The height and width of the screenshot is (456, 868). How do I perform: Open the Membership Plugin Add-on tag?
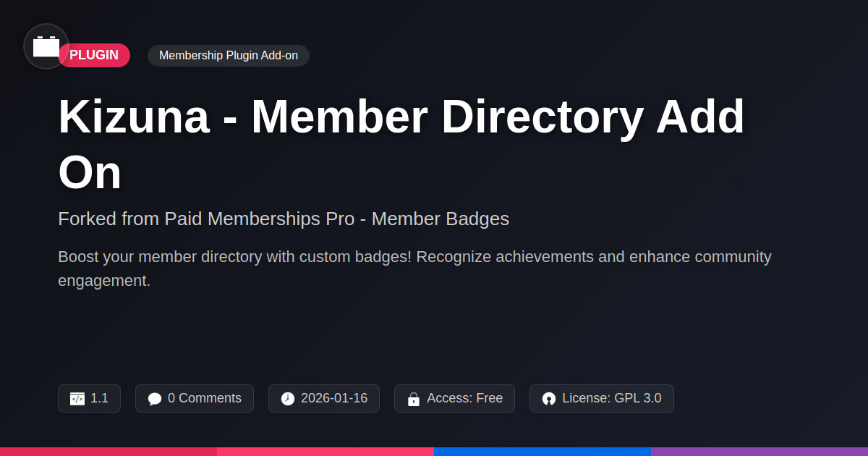tap(229, 56)
